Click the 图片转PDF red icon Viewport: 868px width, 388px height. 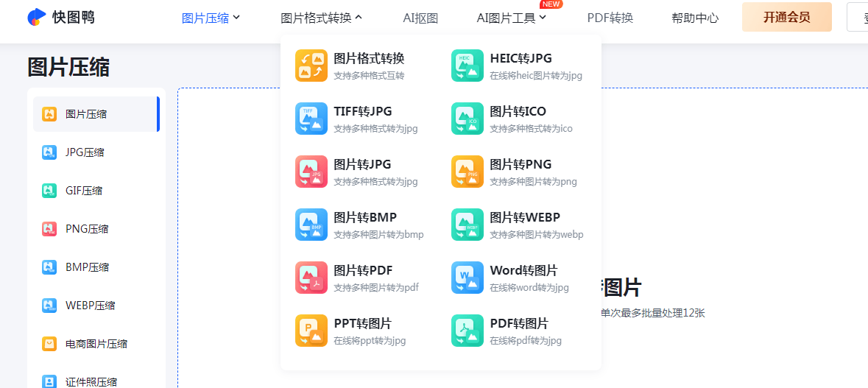pyautogui.click(x=311, y=278)
